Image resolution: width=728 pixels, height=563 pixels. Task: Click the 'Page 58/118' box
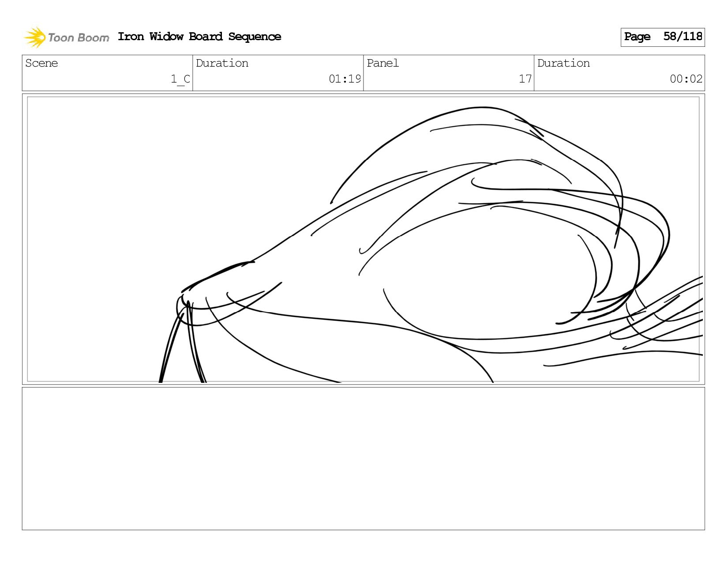663,37
